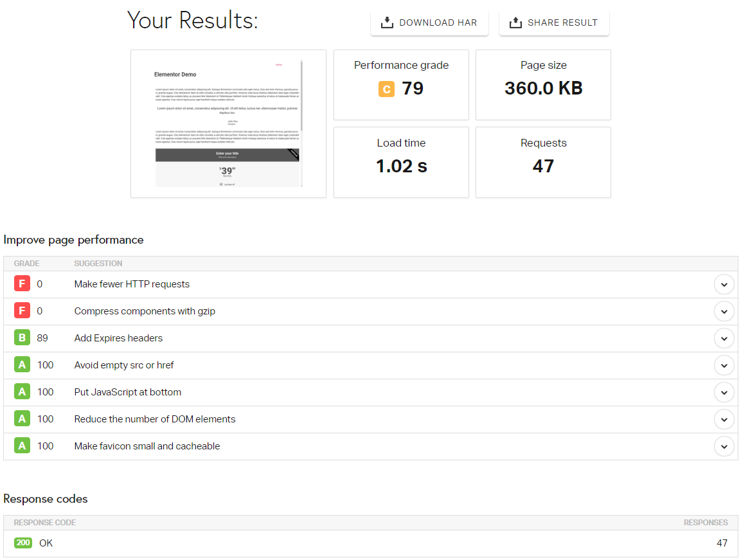The image size is (741, 560).
Task: Click the red F badge for Compress components with gzip
Action: point(22,311)
